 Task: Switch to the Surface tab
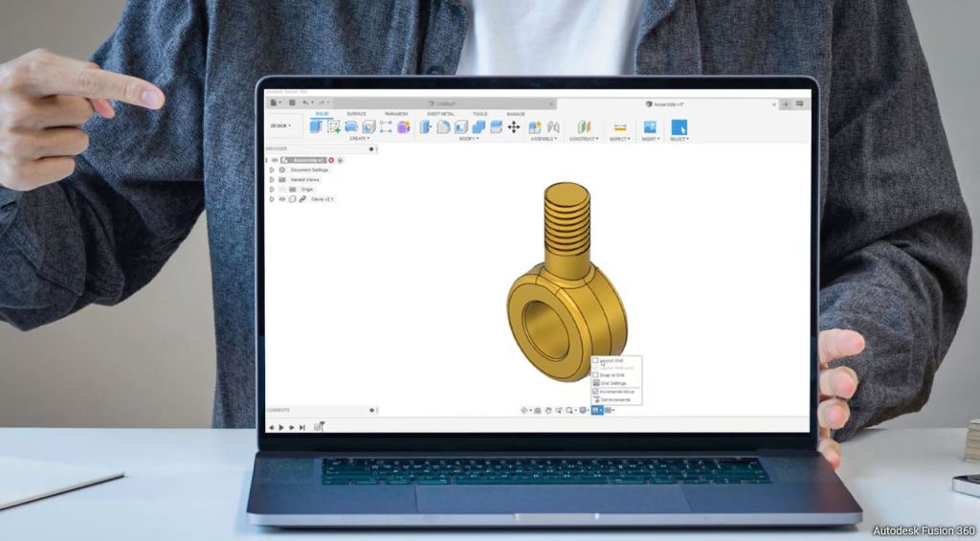point(356,113)
